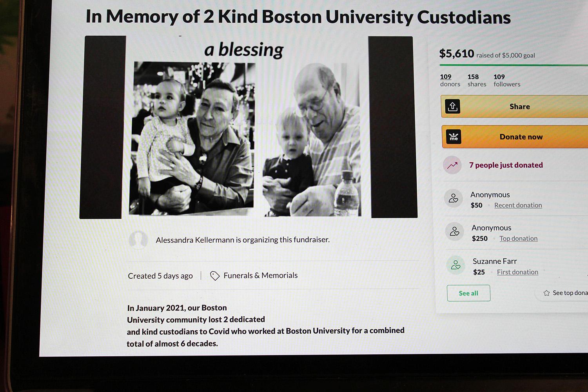Image resolution: width=588 pixels, height=392 pixels.
Task: Click the star icon next to See top donations
Action: pos(546,293)
